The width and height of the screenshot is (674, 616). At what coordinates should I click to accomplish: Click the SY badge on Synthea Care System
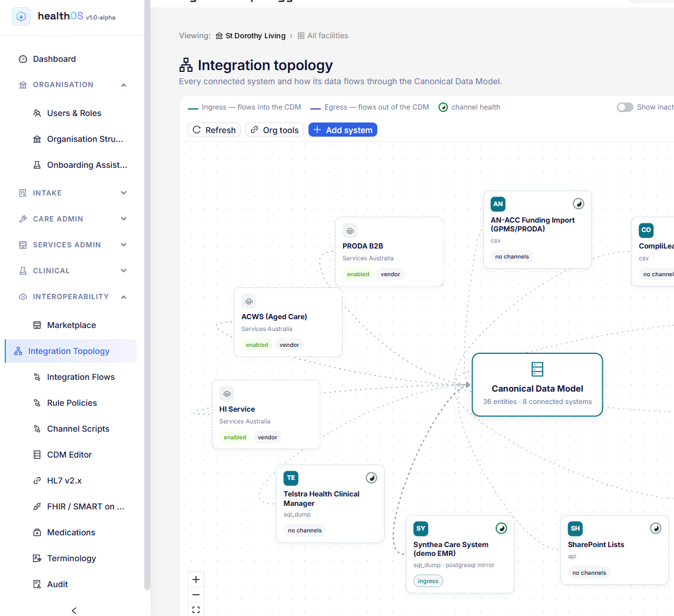421,528
